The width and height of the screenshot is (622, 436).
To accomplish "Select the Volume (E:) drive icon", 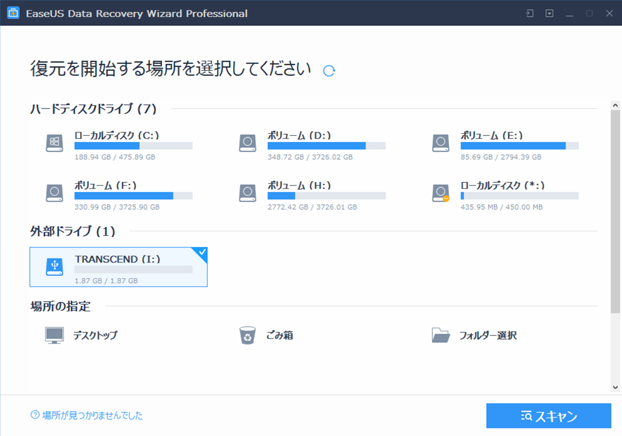I will (x=440, y=143).
